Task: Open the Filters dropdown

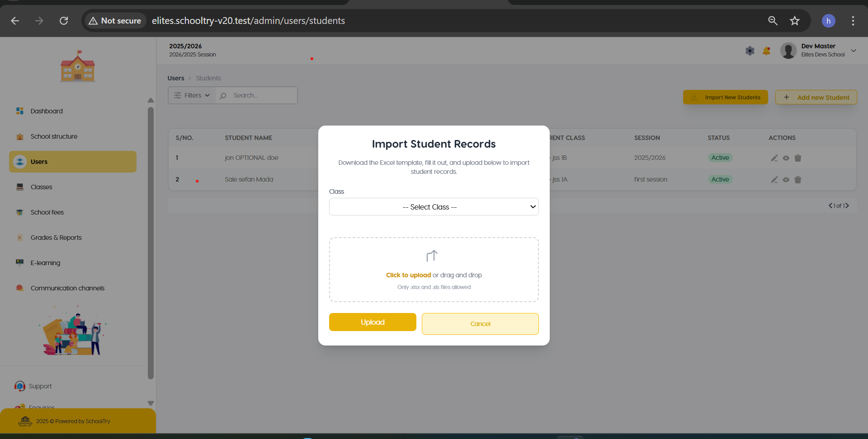Action: 192,95
